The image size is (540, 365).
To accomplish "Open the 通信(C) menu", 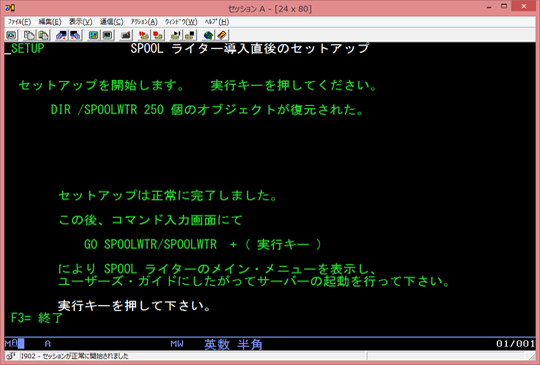I will tap(112, 22).
